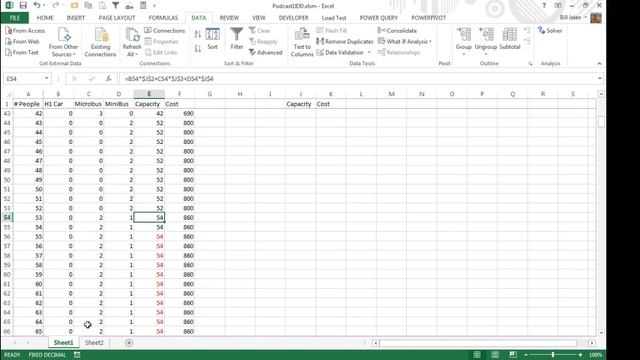Click the From Access import icon

25,31
